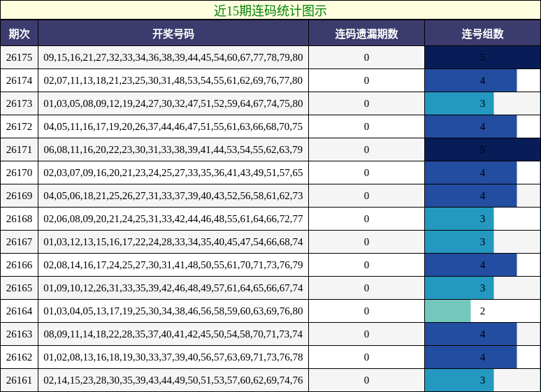The width and height of the screenshot is (541, 392).
Task: Select period number 26168
Action: [19, 219]
